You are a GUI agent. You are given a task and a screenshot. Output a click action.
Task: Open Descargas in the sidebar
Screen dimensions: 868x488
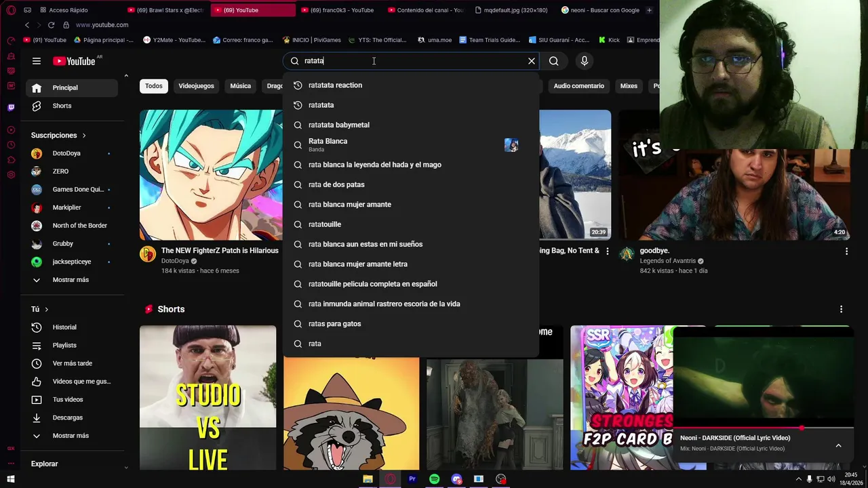(72, 418)
